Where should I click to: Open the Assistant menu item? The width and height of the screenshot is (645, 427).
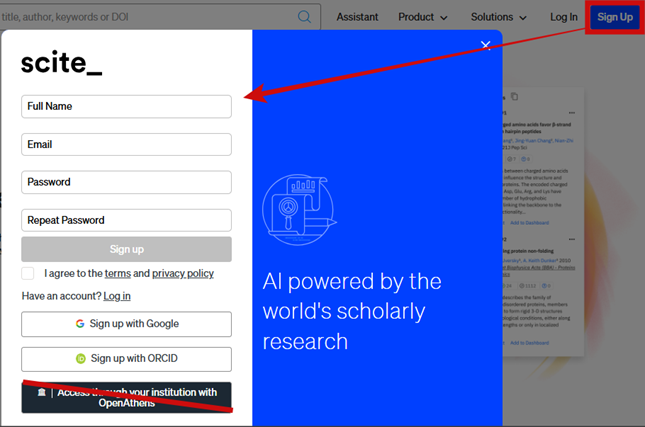click(x=357, y=17)
